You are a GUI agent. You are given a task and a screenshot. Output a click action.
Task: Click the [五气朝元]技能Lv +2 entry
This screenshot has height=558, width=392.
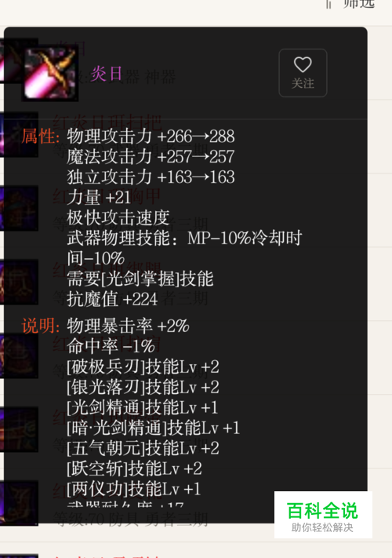143,447
